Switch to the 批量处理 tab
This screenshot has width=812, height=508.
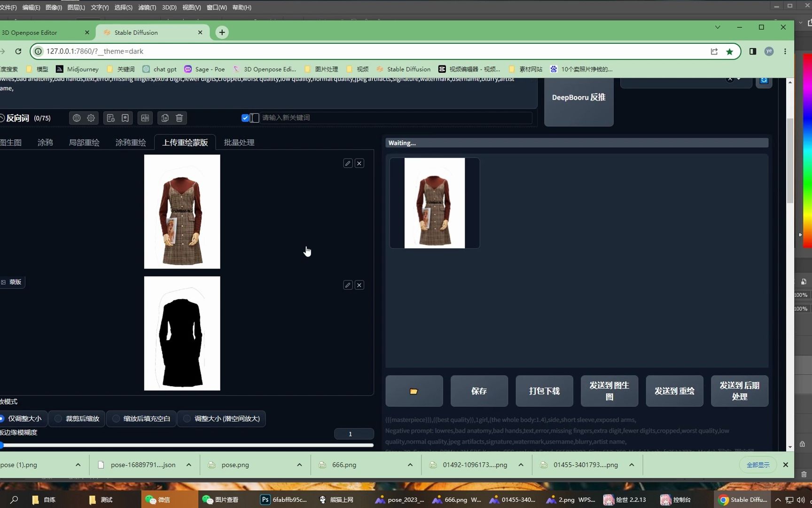point(238,142)
